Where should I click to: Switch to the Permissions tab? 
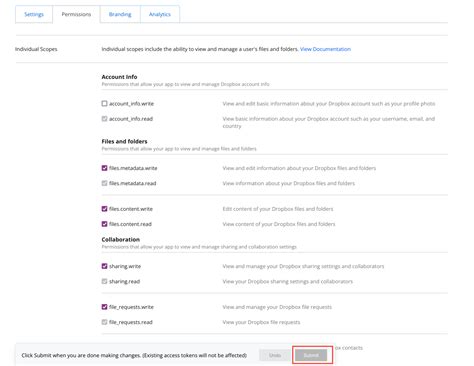76,14
